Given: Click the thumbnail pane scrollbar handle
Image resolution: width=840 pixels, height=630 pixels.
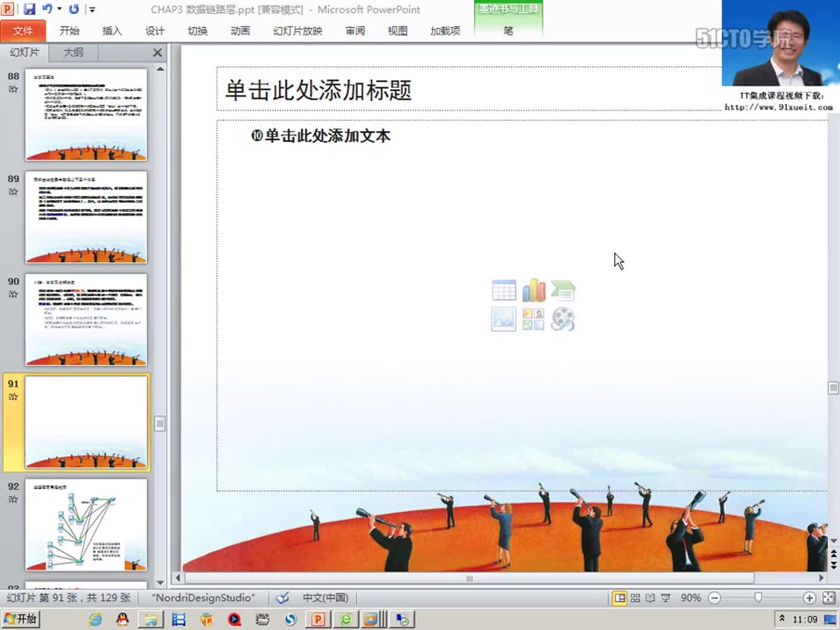Looking at the screenshot, I should [160, 423].
